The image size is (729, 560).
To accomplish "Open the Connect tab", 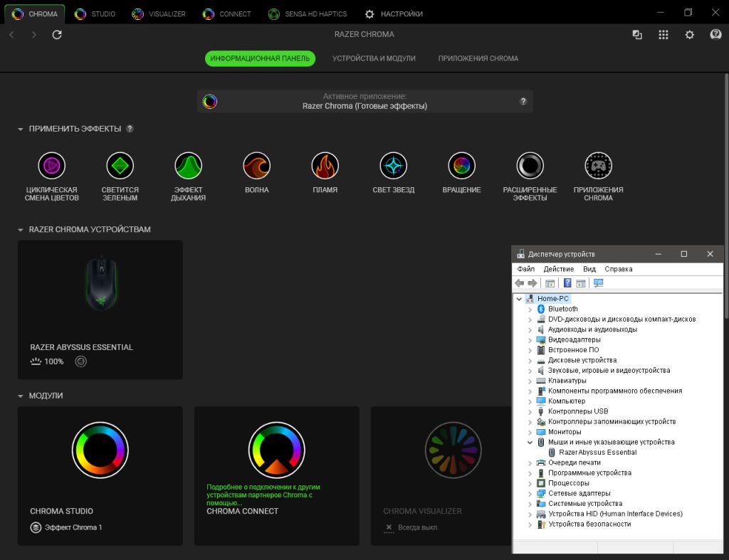I will (x=227, y=14).
